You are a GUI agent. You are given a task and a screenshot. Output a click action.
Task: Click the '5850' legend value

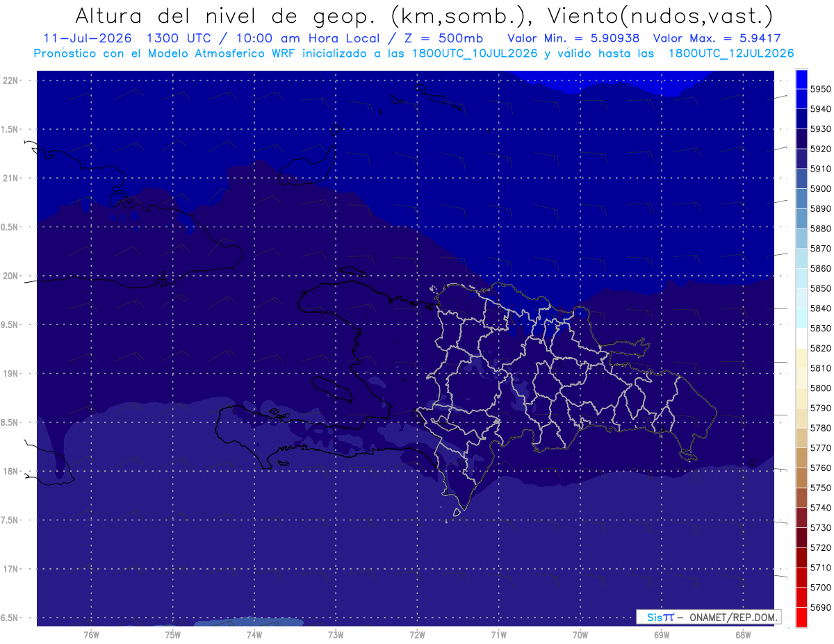coord(821,288)
